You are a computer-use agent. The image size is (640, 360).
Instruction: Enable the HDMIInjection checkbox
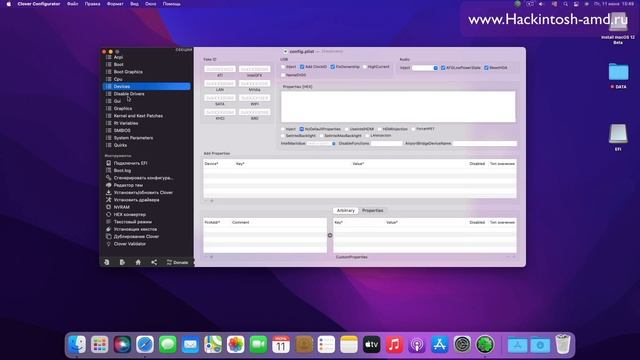[380, 129]
